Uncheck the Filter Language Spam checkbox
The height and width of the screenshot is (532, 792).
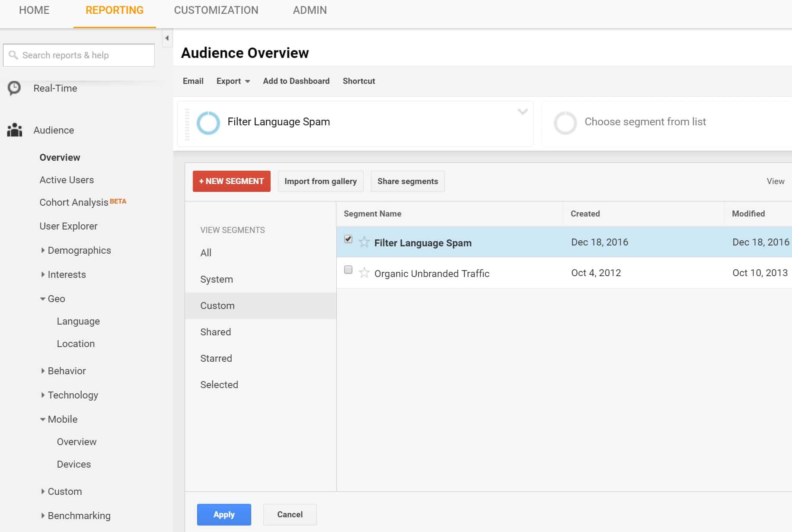point(348,239)
